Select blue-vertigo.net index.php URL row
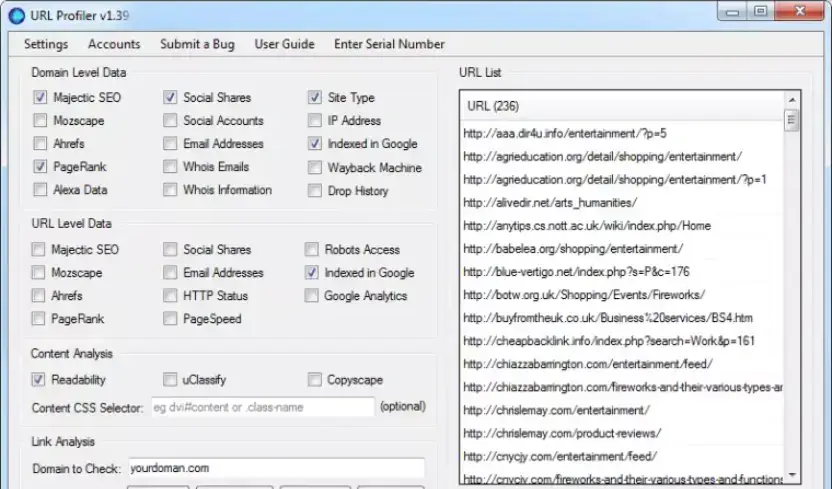This screenshot has height=489, width=832. [622, 272]
